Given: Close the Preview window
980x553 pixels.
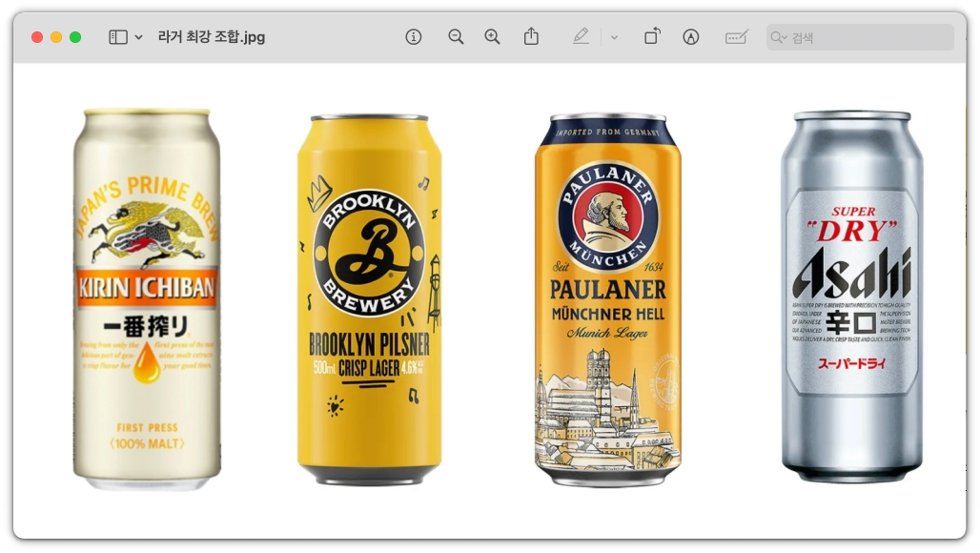Looking at the screenshot, I should click(37, 37).
